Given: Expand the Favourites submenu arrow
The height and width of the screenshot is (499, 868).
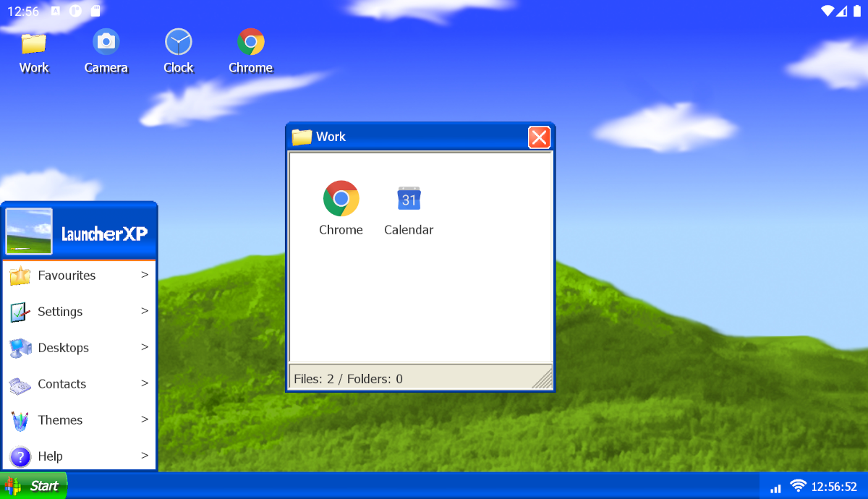Looking at the screenshot, I should (145, 275).
